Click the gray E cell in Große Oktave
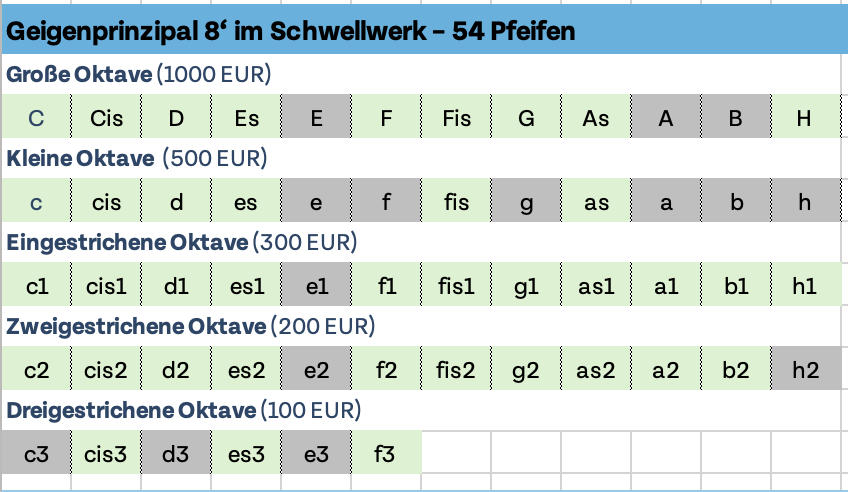 click(316, 118)
